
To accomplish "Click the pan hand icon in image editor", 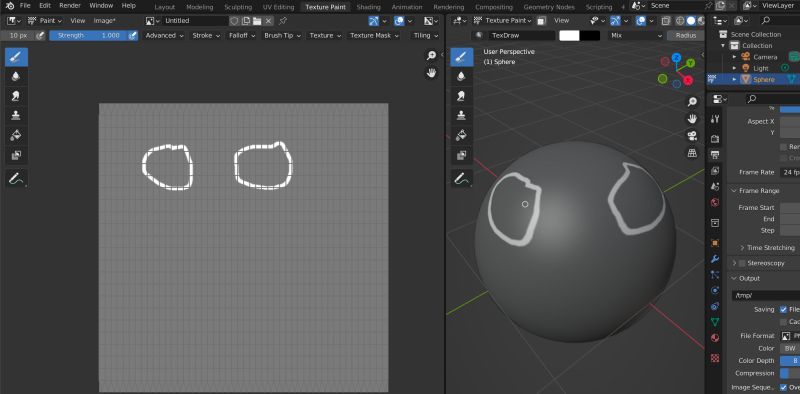I will tap(432, 73).
